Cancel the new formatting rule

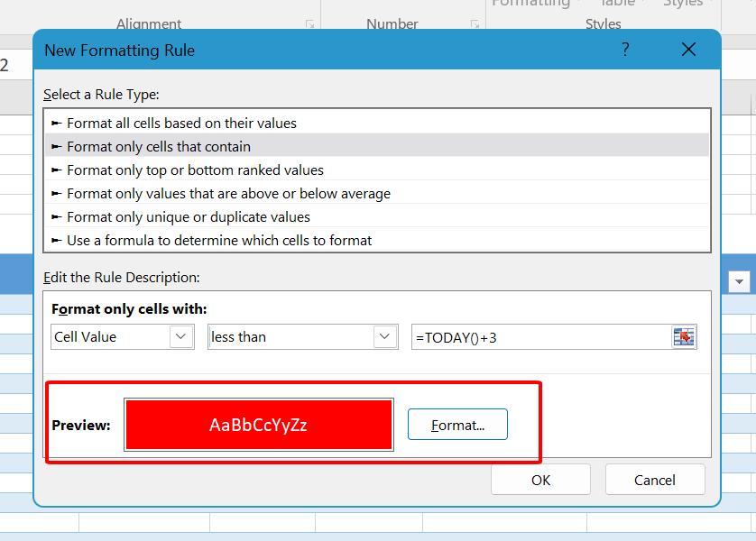655,480
